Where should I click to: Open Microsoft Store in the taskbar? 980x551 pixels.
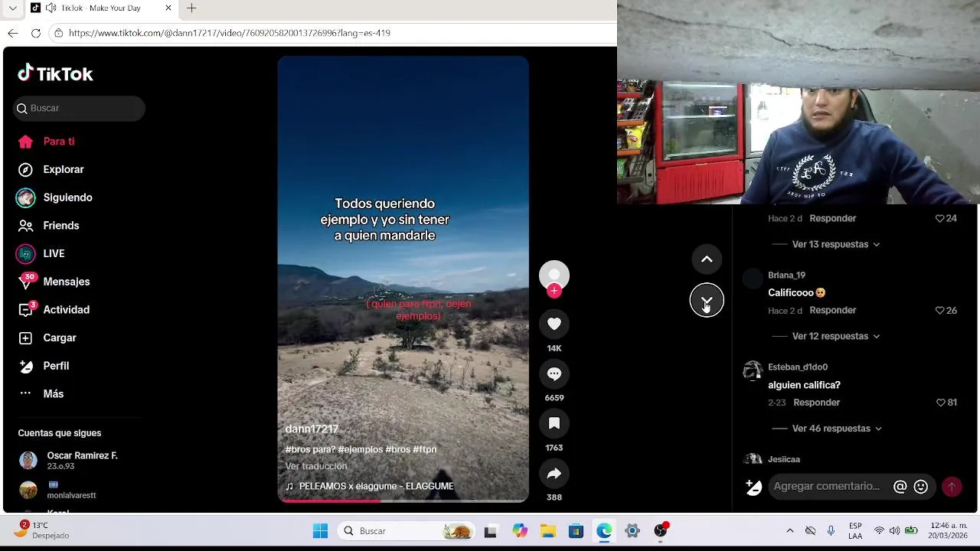tap(576, 531)
